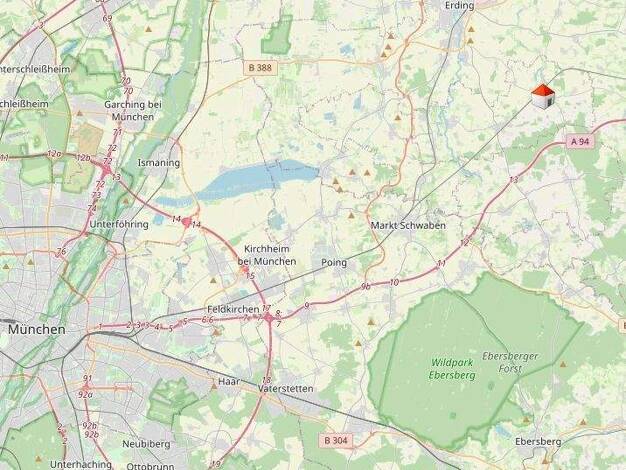
Task: Click the Erding town label
Action: pyautogui.click(x=460, y=6)
